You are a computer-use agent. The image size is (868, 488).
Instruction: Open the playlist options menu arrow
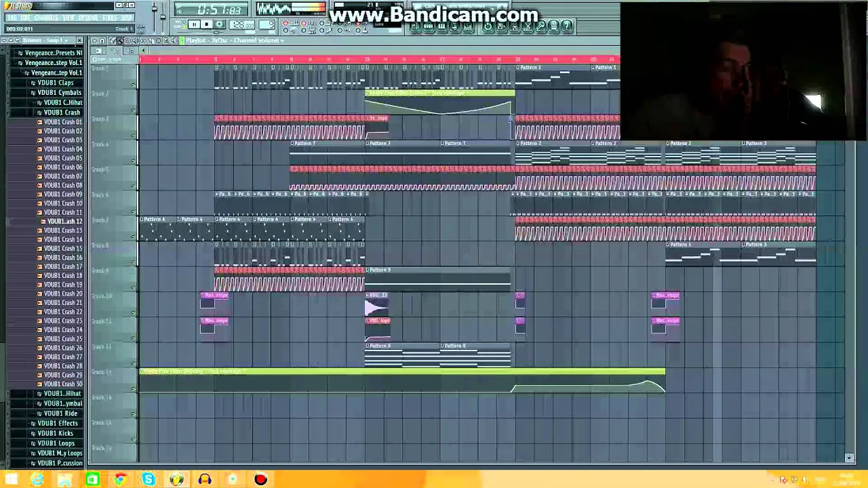[x=94, y=41]
